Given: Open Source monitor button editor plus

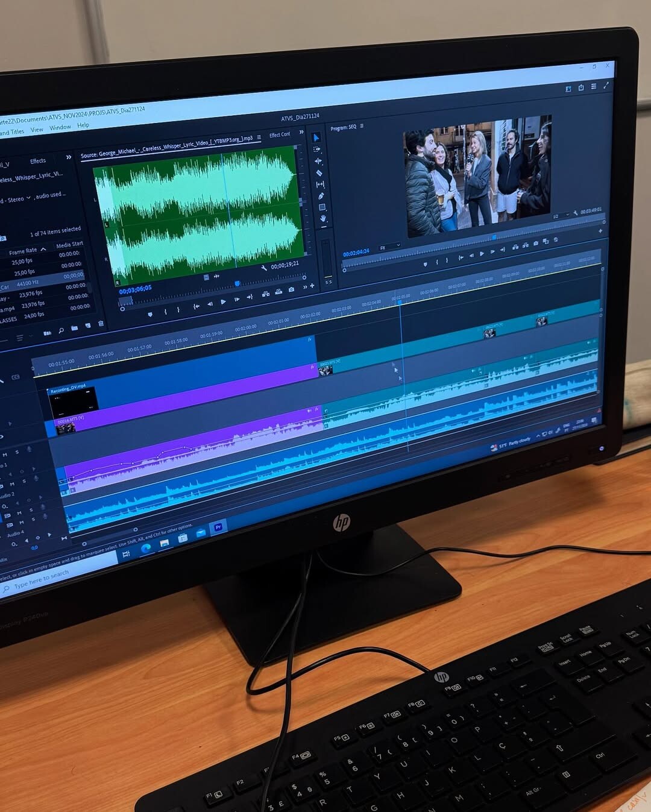Looking at the screenshot, I should 312,286.
